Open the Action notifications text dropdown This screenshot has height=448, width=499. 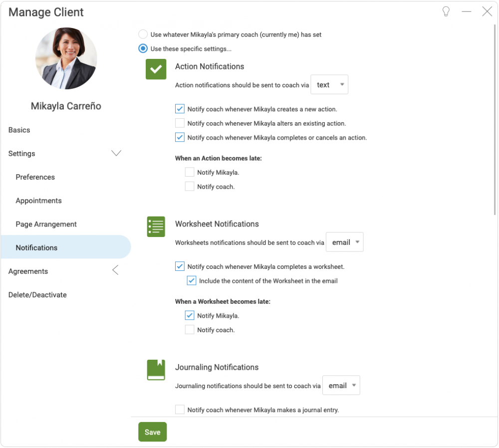[x=329, y=85]
